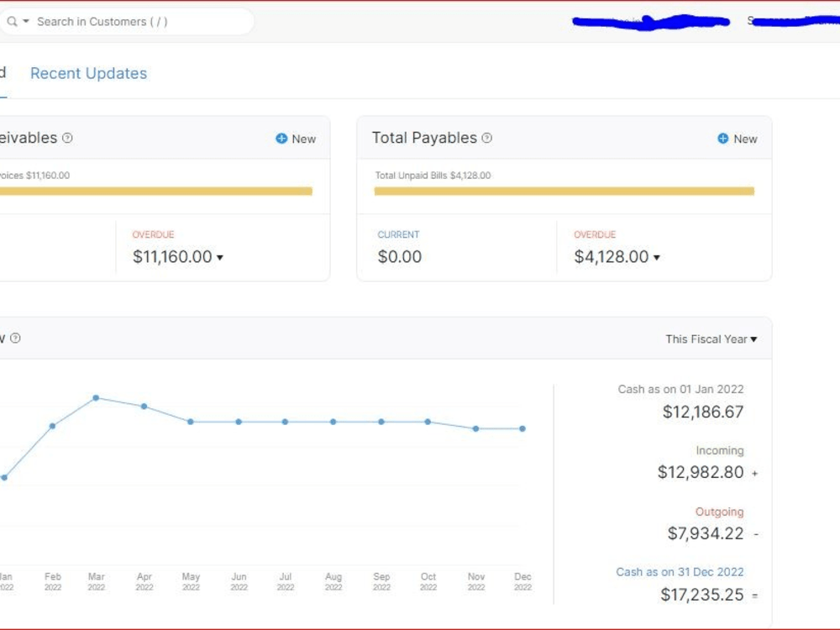The width and height of the screenshot is (840, 630).
Task: Click the Mar 2022 data point on chart
Action: click(96, 397)
